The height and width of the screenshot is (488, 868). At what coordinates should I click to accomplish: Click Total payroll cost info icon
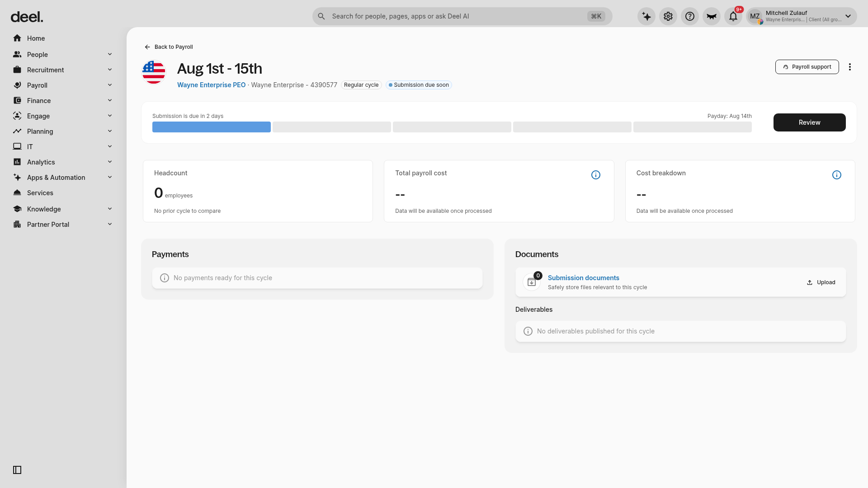tap(596, 175)
